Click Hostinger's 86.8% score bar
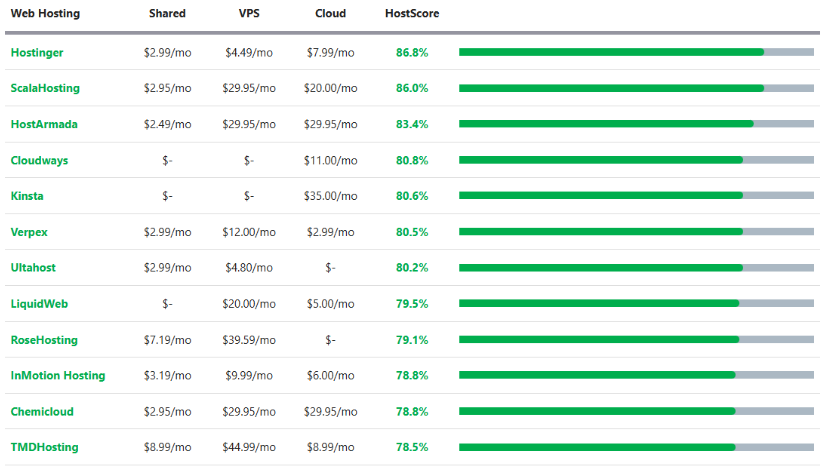 coord(636,52)
